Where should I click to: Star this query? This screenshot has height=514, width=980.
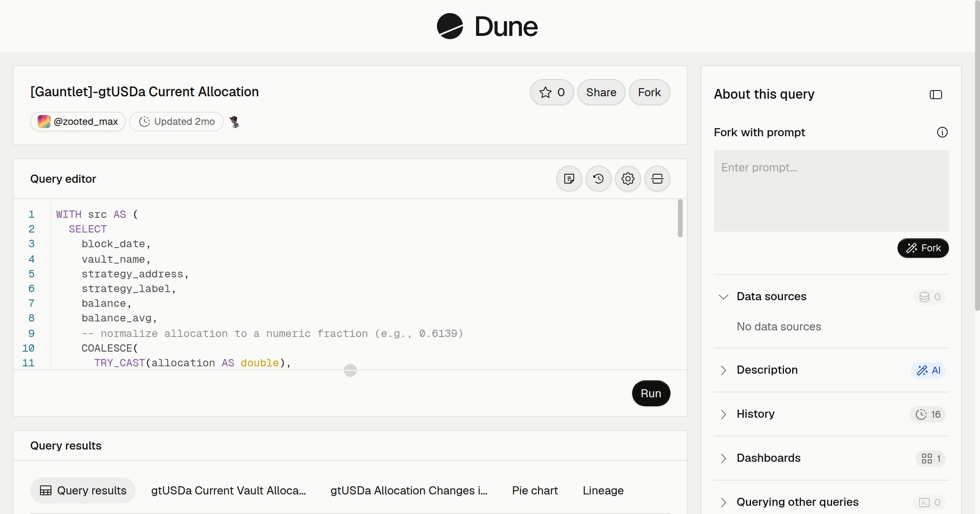click(552, 92)
